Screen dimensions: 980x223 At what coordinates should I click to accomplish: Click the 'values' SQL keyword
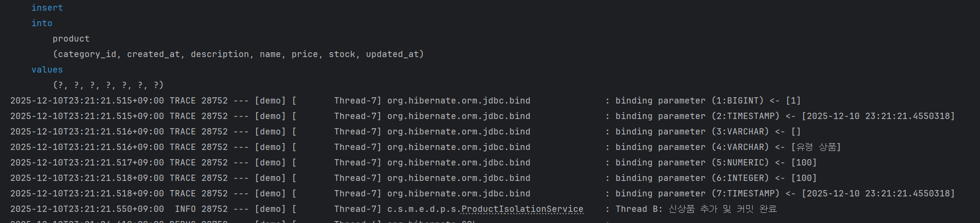[x=47, y=70]
